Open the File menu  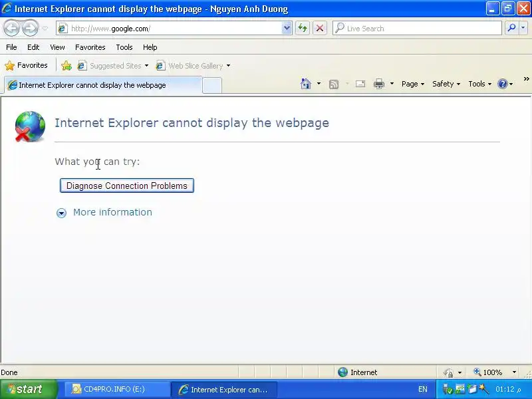(11, 47)
